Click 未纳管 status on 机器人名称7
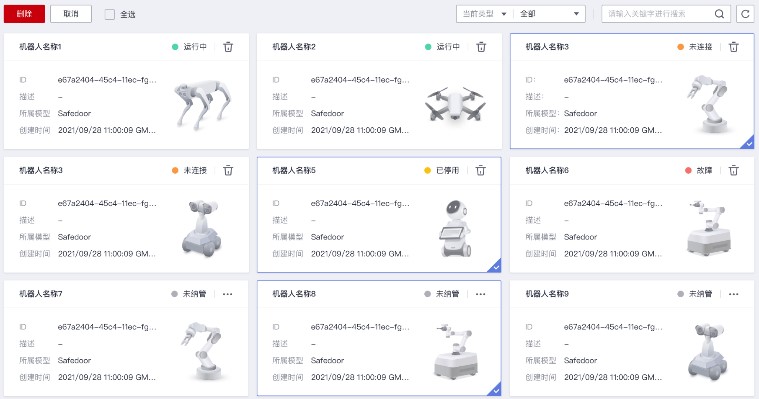This screenshot has width=759, height=399. [189, 294]
